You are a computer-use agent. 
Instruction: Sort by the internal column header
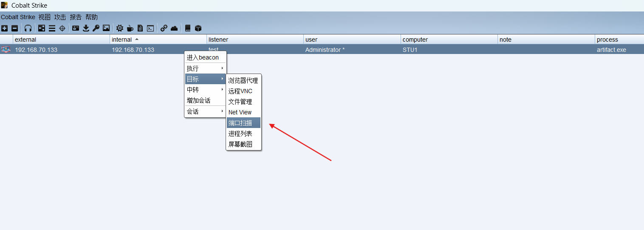pyautogui.click(x=158, y=40)
